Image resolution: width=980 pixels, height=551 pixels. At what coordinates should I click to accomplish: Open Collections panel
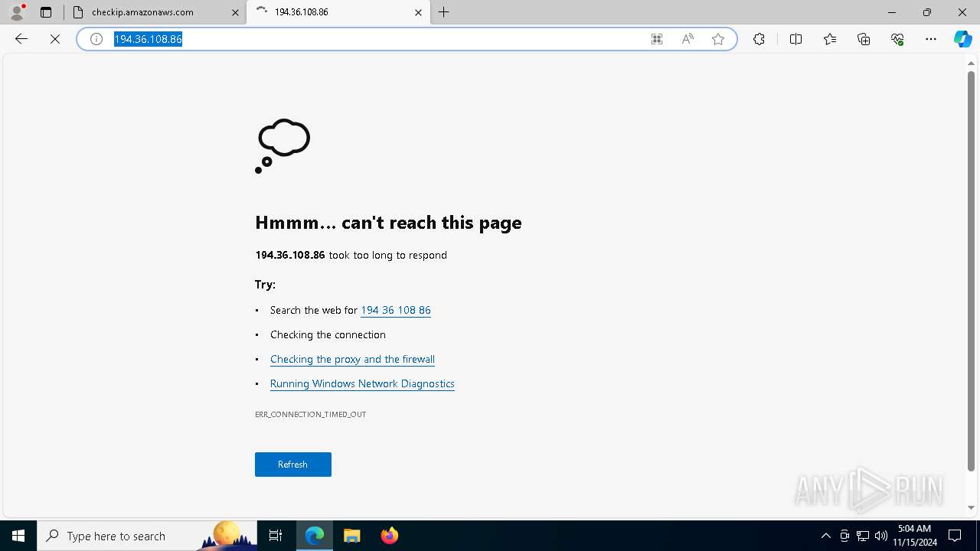(x=864, y=39)
